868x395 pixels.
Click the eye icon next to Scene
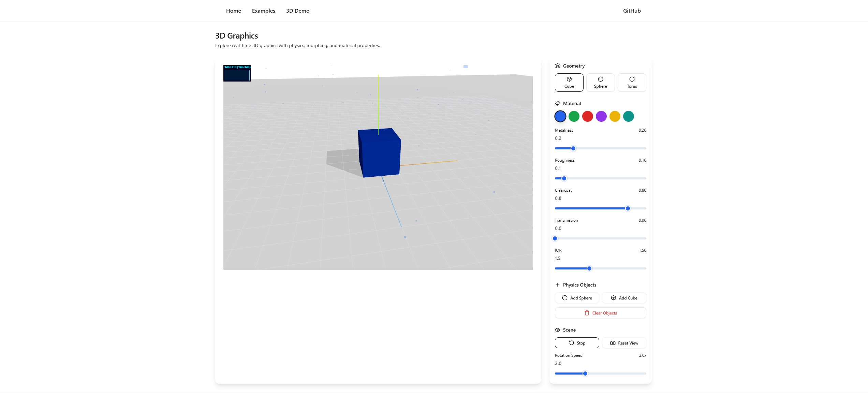[x=558, y=330]
